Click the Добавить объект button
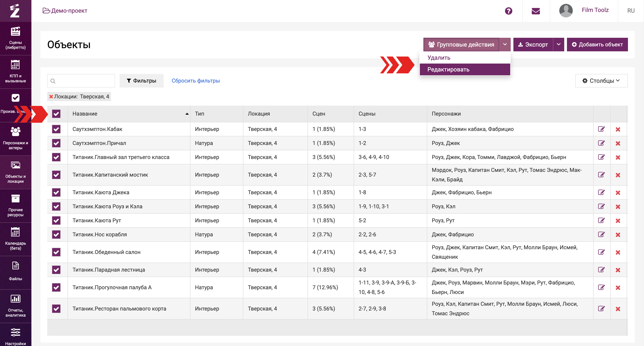The width and height of the screenshot is (644, 346). click(x=597, y=45)
